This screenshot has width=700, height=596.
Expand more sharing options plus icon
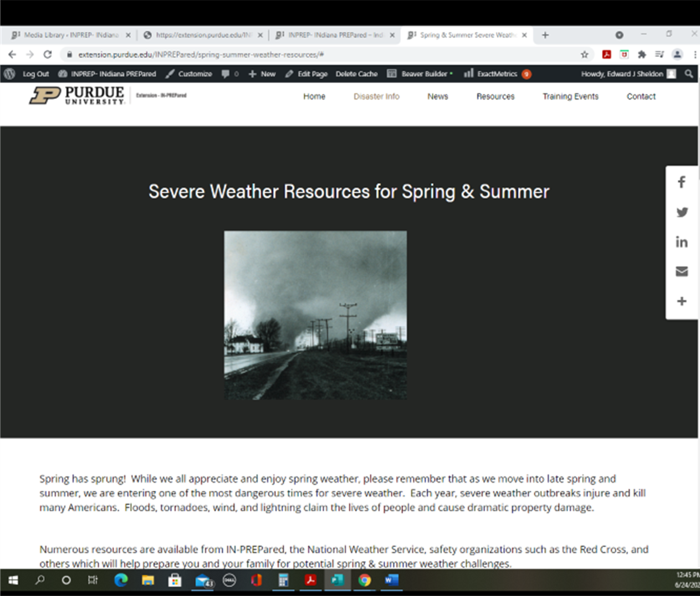682,301
